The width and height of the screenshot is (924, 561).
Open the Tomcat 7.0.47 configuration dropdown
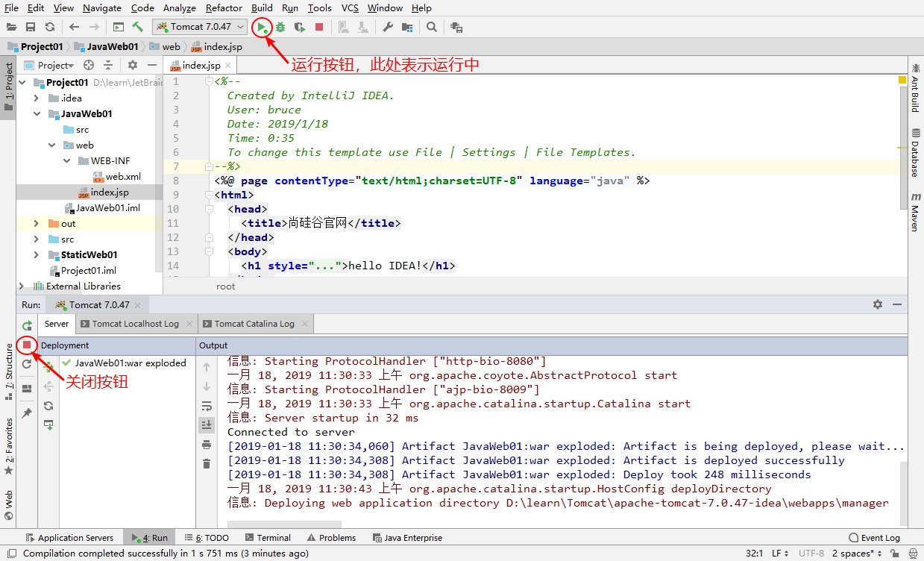click(x=200, y=26)
